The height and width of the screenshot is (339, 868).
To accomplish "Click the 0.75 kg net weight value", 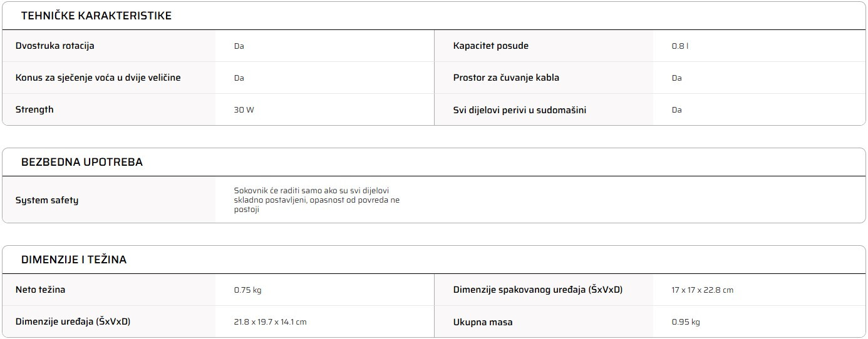I will (x=247, y=290).
